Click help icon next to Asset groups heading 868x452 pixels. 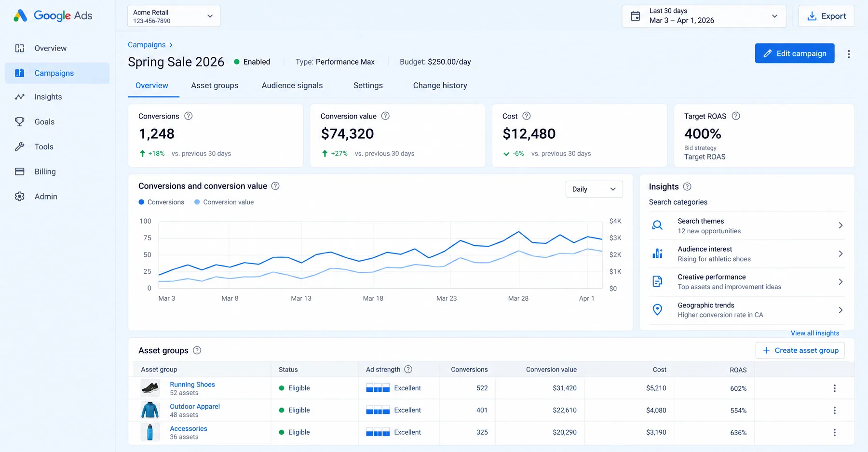tap(197, 350)
